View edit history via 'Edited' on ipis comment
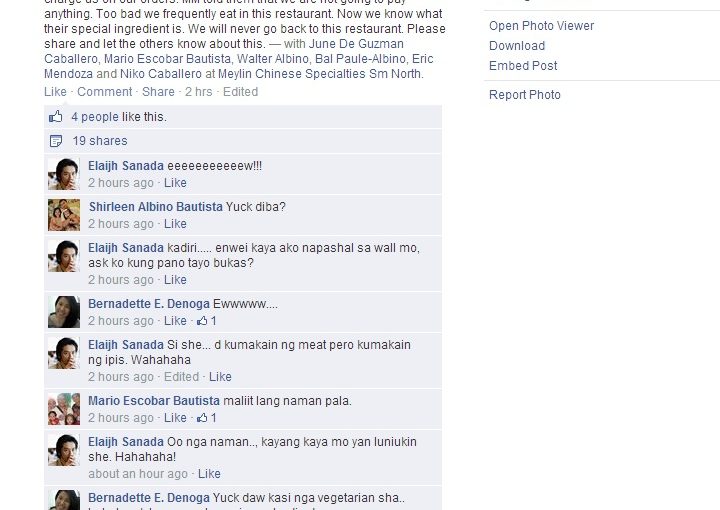The height and width of the screenshot is (510, 720). 181,377
